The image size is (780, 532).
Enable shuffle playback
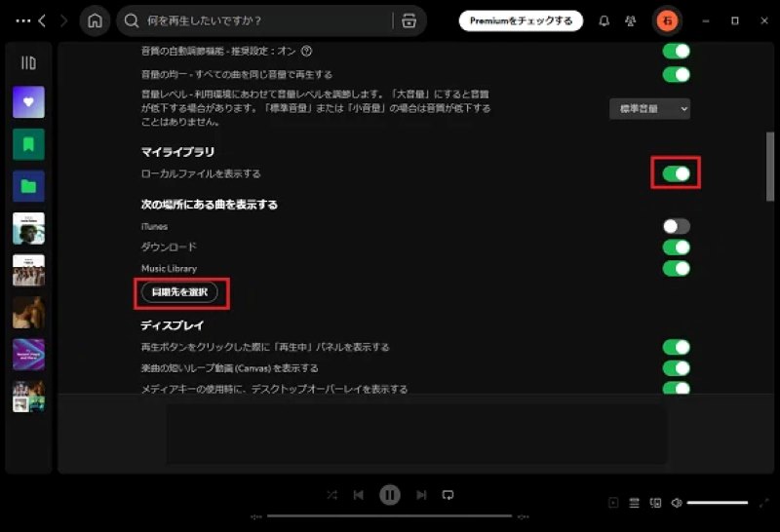point(331,495)
